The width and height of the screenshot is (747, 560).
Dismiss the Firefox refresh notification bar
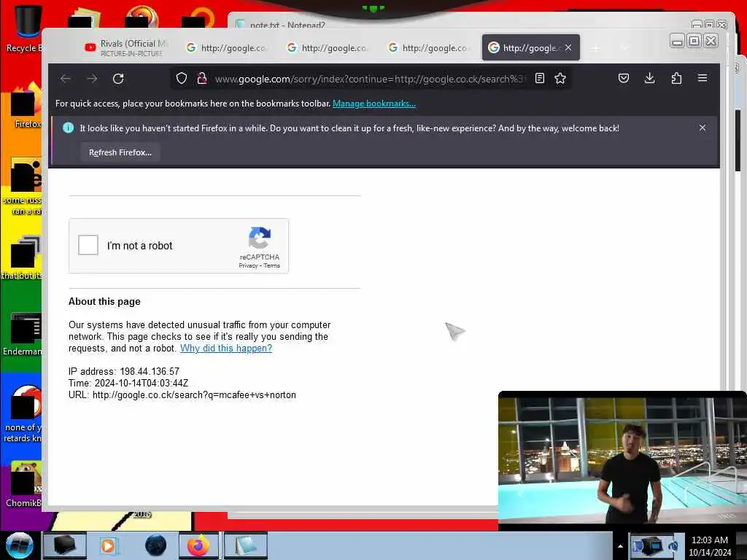coord(703,128)
